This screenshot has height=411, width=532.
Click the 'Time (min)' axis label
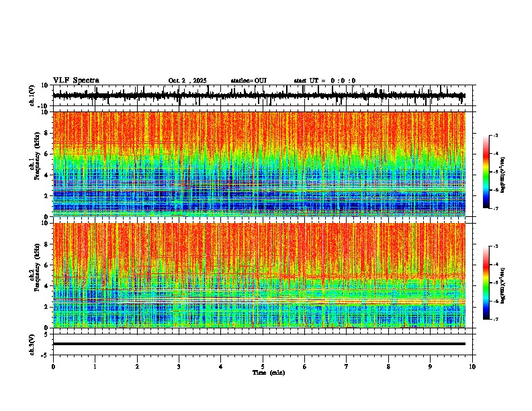point(269,373)
